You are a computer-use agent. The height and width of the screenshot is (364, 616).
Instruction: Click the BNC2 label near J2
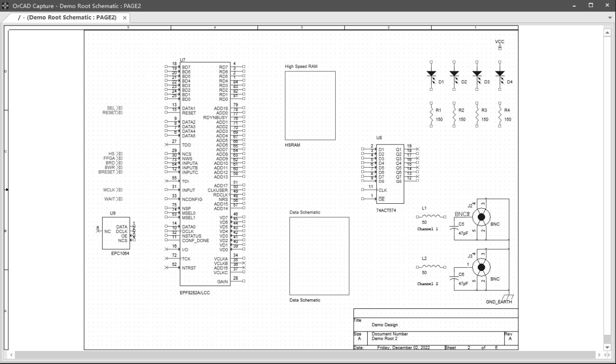tap(462, 214)
